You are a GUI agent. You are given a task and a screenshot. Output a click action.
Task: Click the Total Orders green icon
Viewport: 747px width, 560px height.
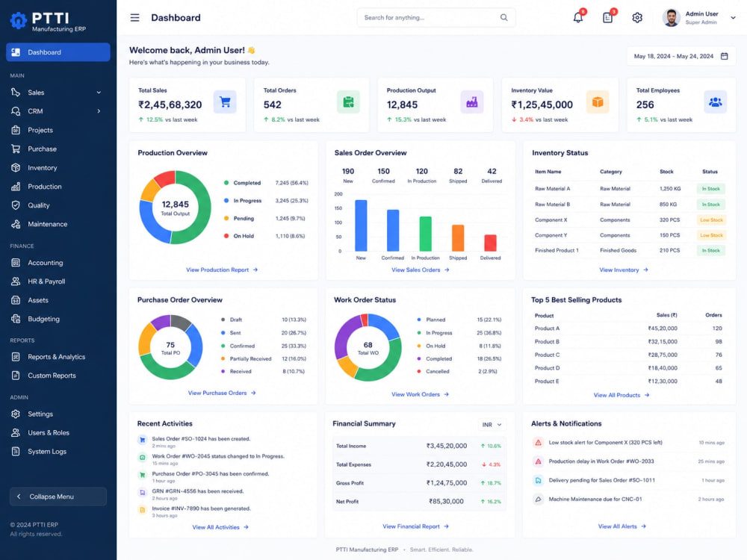point(348,102)
